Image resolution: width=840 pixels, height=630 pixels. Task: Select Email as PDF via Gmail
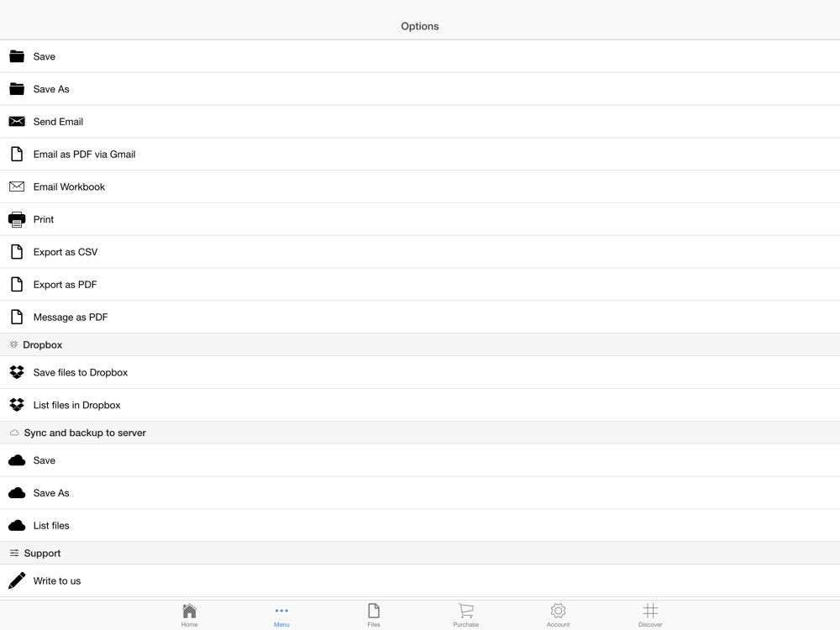click(420, 155)
